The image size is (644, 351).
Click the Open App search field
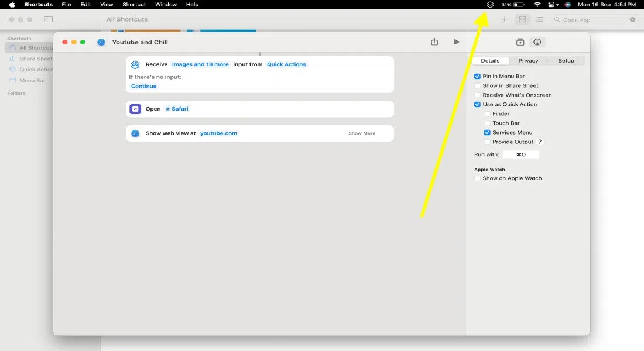coord(594,20)
